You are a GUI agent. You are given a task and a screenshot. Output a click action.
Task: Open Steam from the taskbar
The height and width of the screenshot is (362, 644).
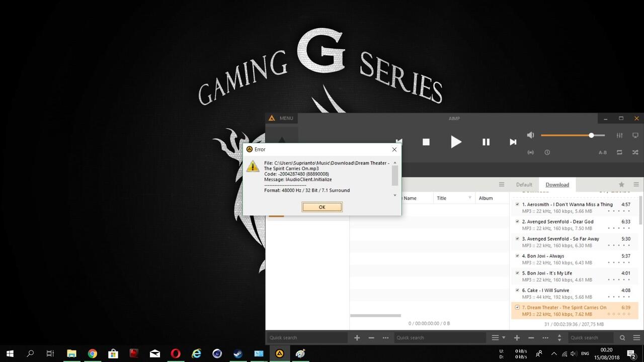click(x=237, y=353)
